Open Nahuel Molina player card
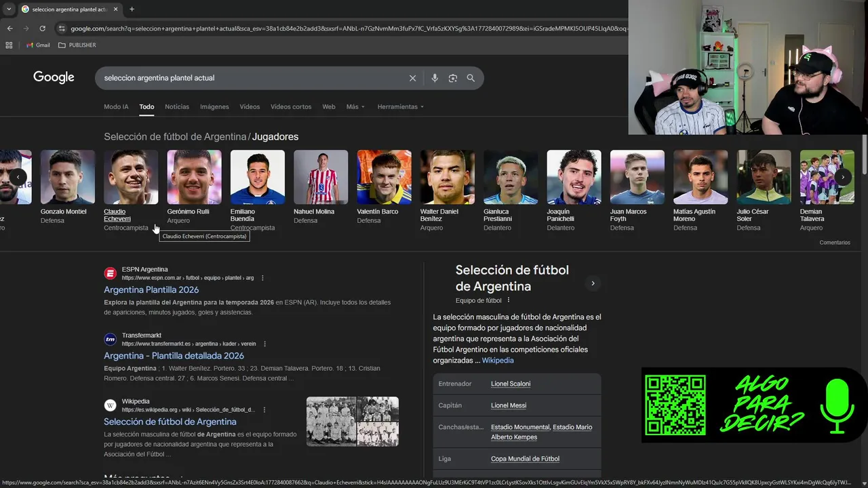The width and height of the screenshot is (868, 488). tap(321, 186)
